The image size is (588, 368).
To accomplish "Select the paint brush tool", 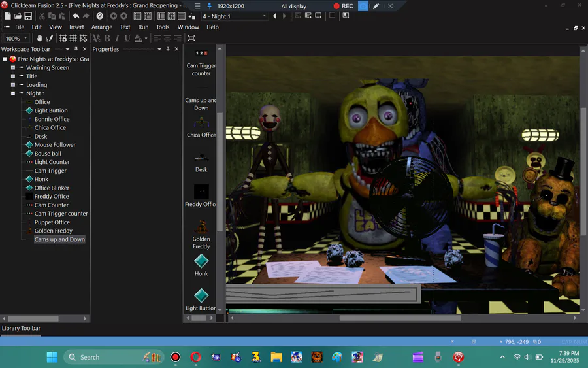I will click(x=49, y=38).
